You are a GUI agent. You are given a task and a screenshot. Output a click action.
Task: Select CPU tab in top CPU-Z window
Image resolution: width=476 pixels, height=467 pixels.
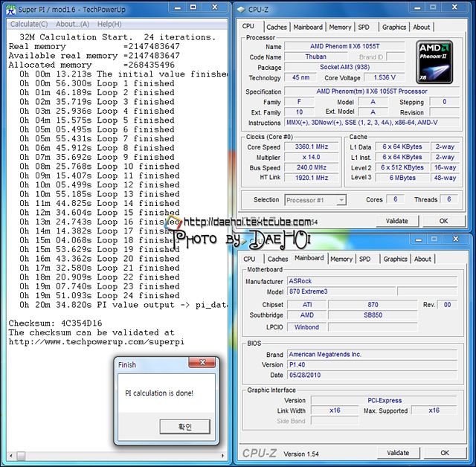click(248, 26)
